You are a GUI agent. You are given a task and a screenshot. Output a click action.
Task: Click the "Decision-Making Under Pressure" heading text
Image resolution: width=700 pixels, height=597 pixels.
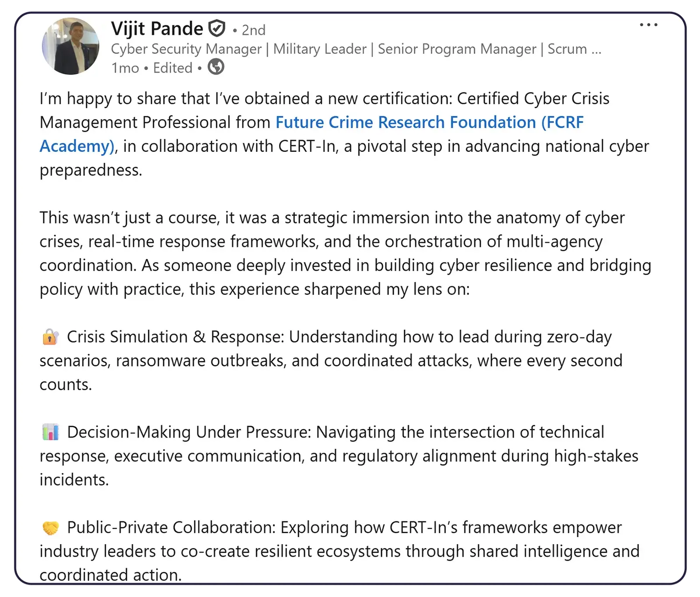click(x=188, y=432)
